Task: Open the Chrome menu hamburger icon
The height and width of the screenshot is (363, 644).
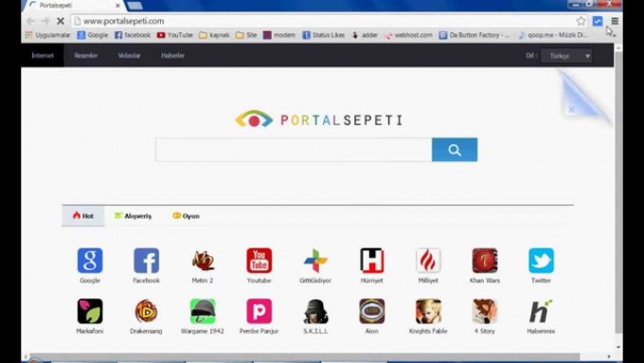Action: [615, 21]
